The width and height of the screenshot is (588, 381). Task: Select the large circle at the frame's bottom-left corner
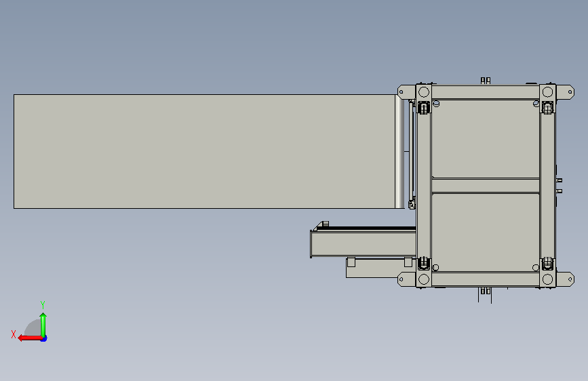[x=424, y=279]
